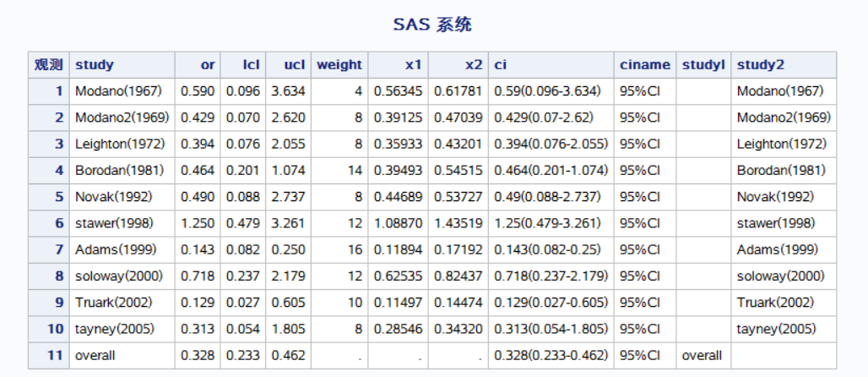868x377 pixels.
Task: Click the lcl value 0.201
Action: click(x=243, y=170)
